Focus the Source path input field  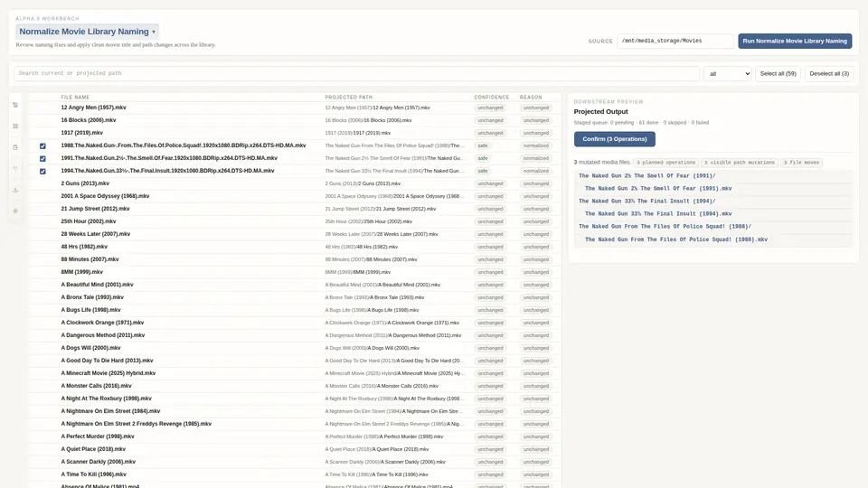coord(675,41)
